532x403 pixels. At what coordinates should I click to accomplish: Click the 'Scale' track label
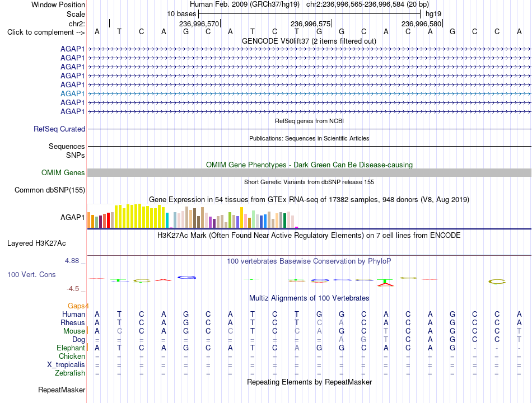[x=76, y=14]
